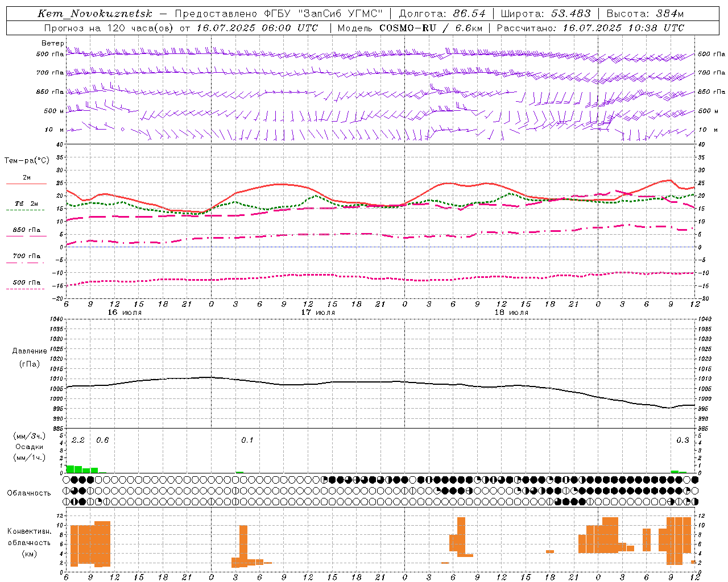The image size is (728, 582).
Task: Click the 'Td 2м' dew point legend entry
Action: tap(26, 203)
